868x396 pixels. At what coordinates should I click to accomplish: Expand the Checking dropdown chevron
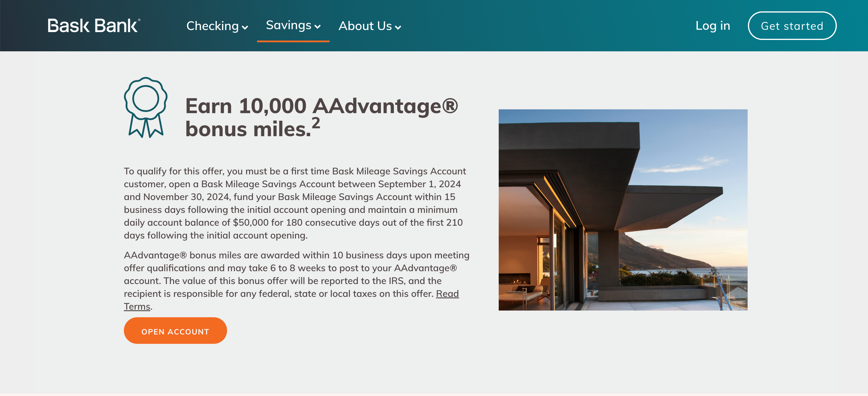(x=245, y=28)
